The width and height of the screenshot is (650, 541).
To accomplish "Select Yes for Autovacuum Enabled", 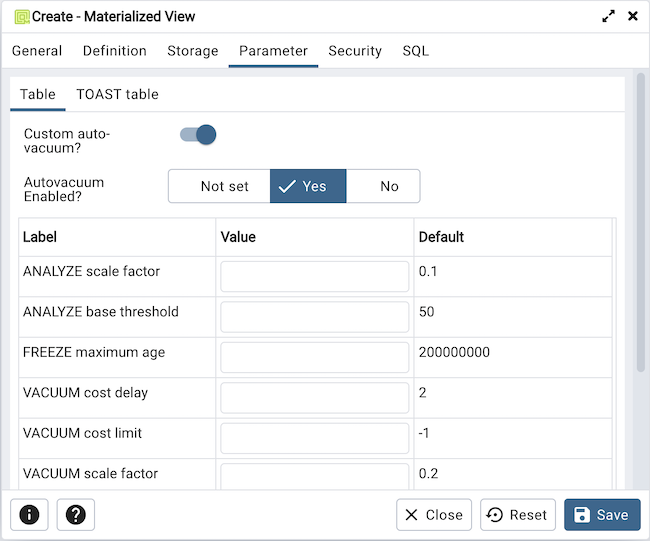I will click(x=308, y=186).
